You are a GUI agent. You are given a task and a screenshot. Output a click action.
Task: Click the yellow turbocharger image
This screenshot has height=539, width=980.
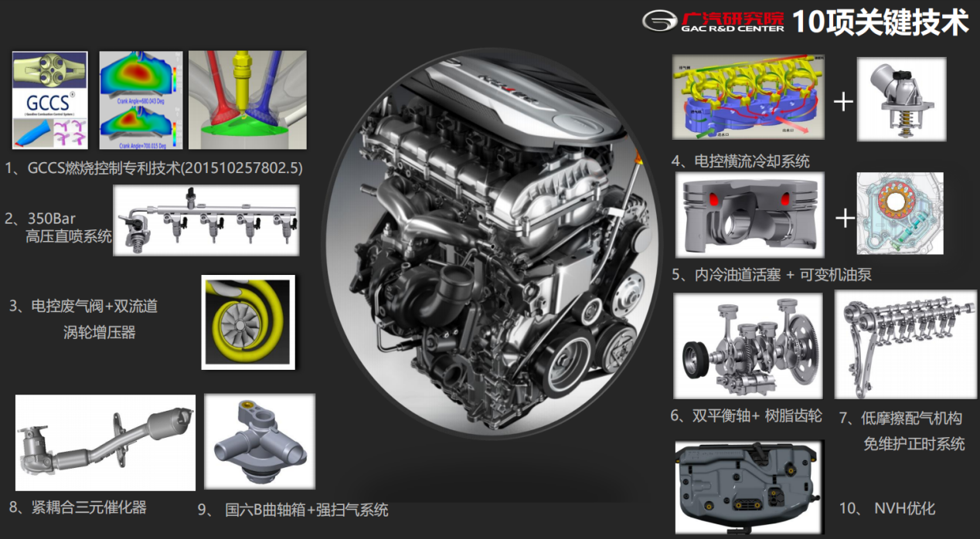click(247, 320)
